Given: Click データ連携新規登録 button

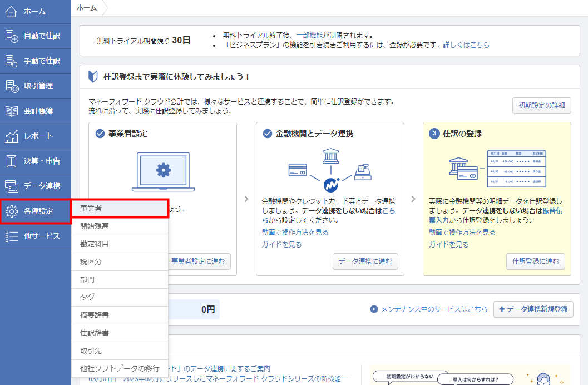Looking at the screenshot, I should [533, 309].
